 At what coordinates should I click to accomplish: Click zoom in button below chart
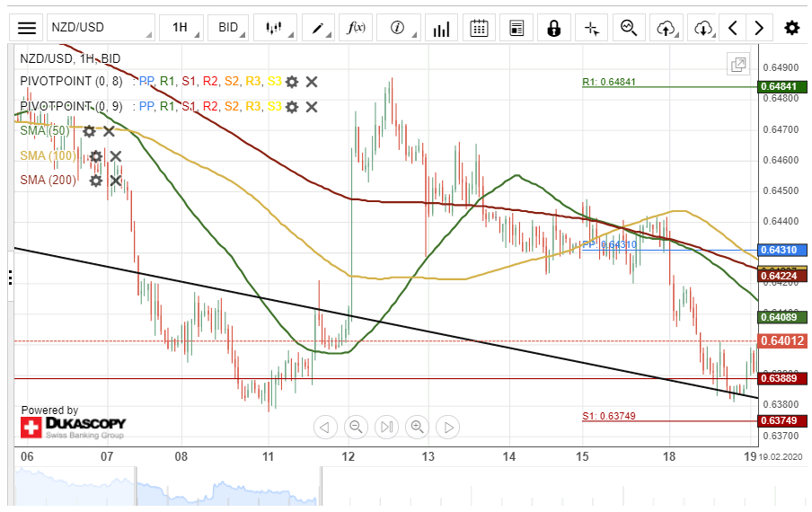pos(417,427)
